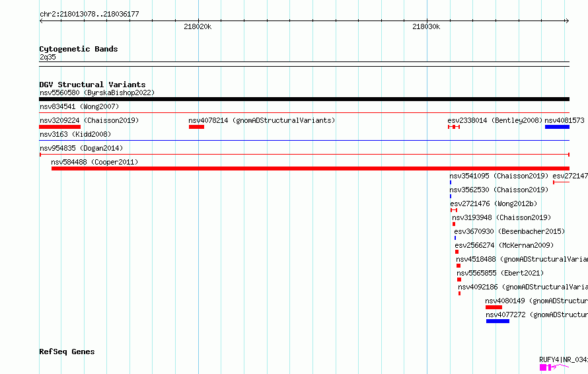
Task: Click nsv4080149 variant label
Action: click(x=536, y=301)
